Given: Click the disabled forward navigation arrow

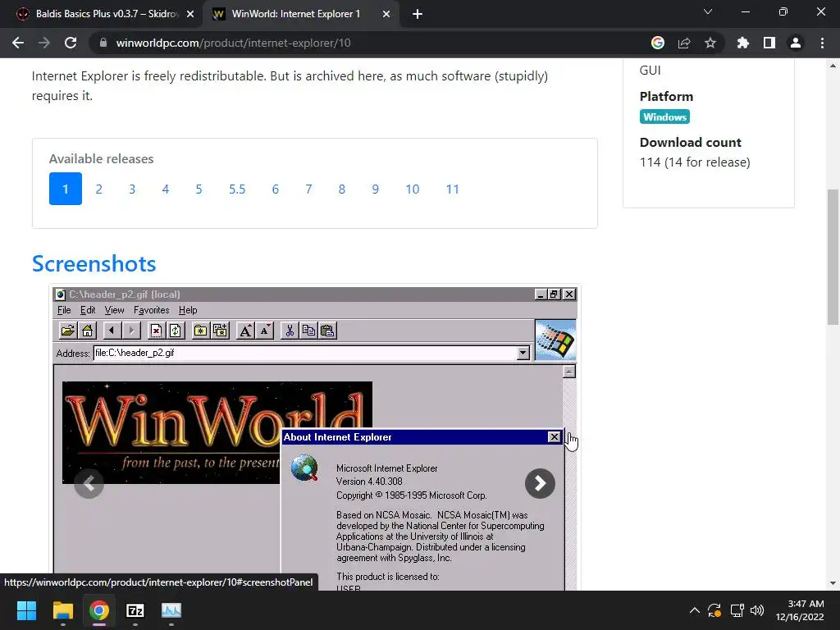Looking at the screenshot, I should 44,43.
